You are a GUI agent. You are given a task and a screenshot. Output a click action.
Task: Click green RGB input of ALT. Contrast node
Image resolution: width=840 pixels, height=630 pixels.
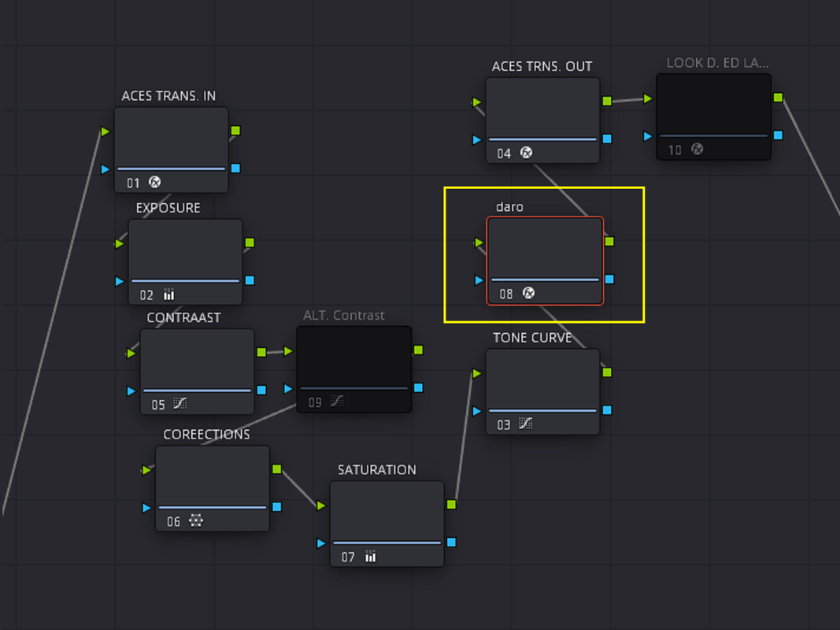click(288, 351)
